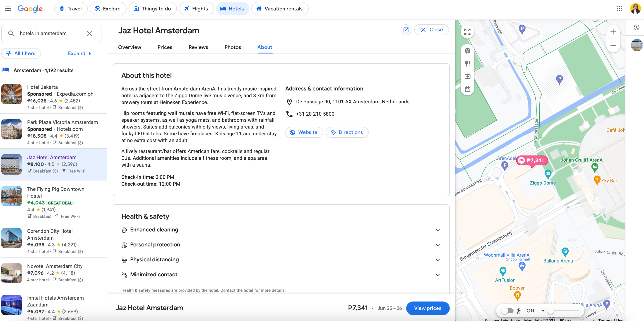Open The Flying Pig Downtown Hostel listing

click(53, 201)
